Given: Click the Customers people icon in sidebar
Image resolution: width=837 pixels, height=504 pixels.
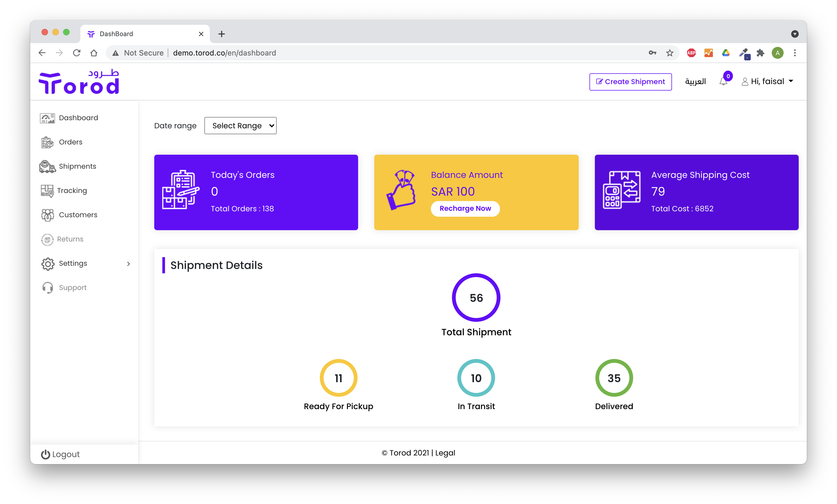Looking at the screenshot, I should tap(47, 215).
